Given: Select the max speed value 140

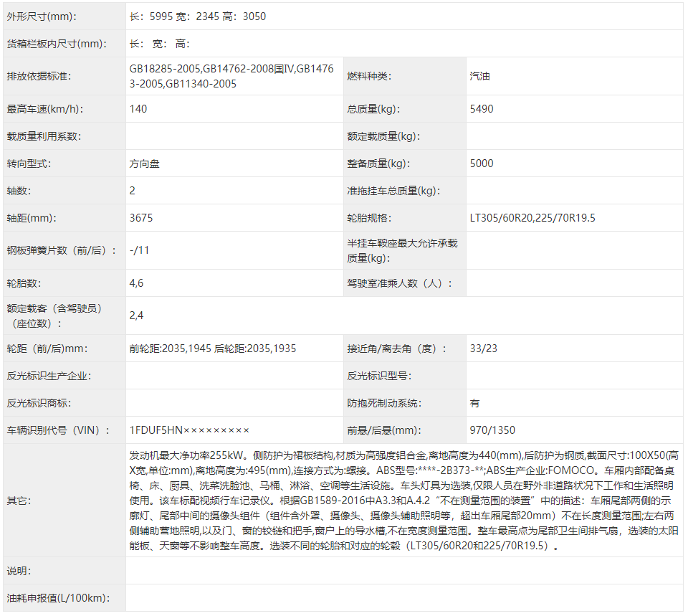Looking at the screenshot, I should pyautogui.click(x=138, y=109).
